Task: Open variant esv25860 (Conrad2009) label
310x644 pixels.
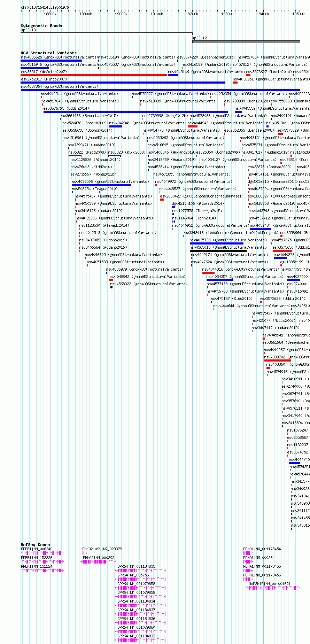Action: [218, 152]
